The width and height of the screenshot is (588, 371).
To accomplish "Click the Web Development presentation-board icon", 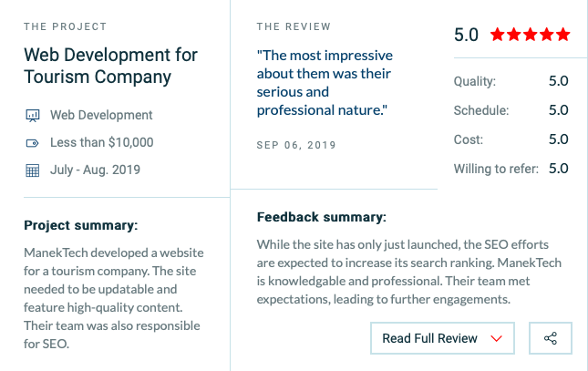I will tap(32, 115).
